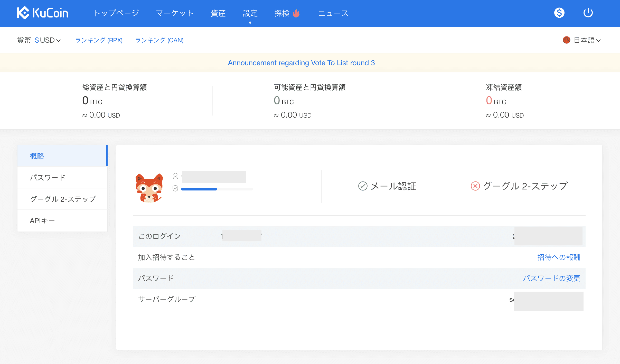
Task: Click the blue security level progress bar
Action: click(199, 189)
